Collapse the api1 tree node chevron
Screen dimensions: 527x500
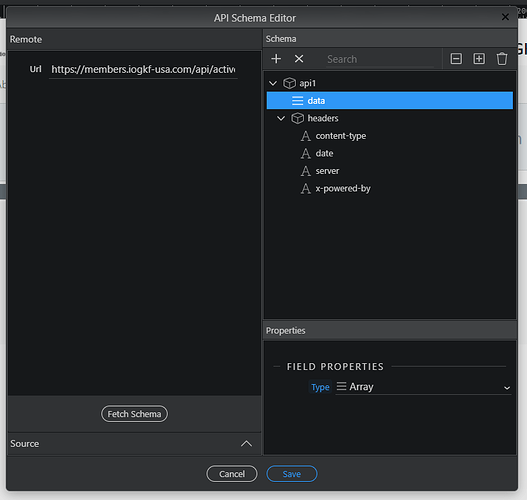click(273, 83)
